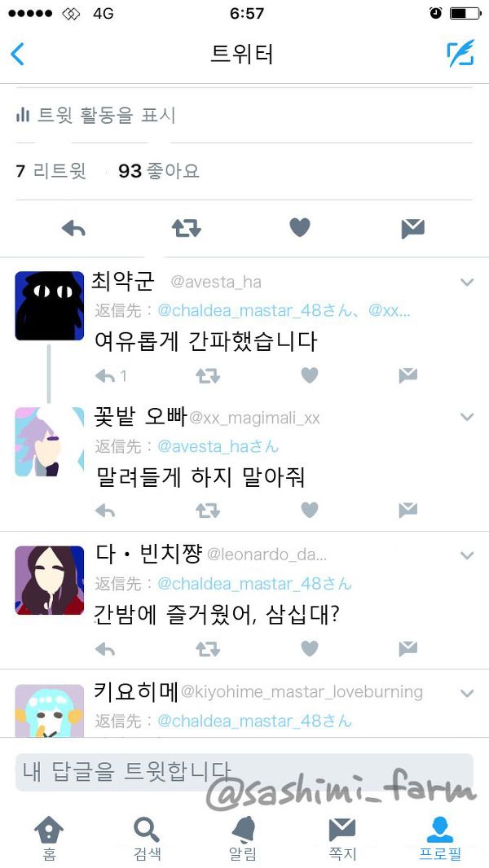Reply to main tweet using large reply arrow
The width and height of the screenshot is (489, 868).
(x=73, y=228)
